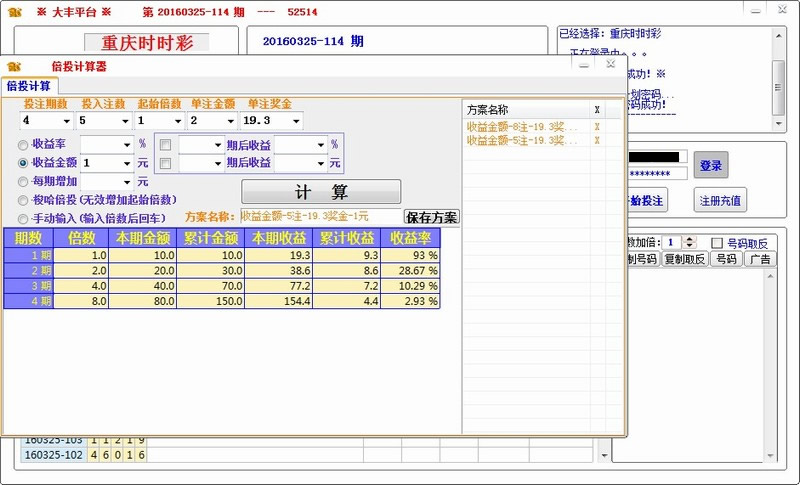Screen dimensions: 800x485
Task: Click the 累计金额 column header
Action: coord(211,238)
